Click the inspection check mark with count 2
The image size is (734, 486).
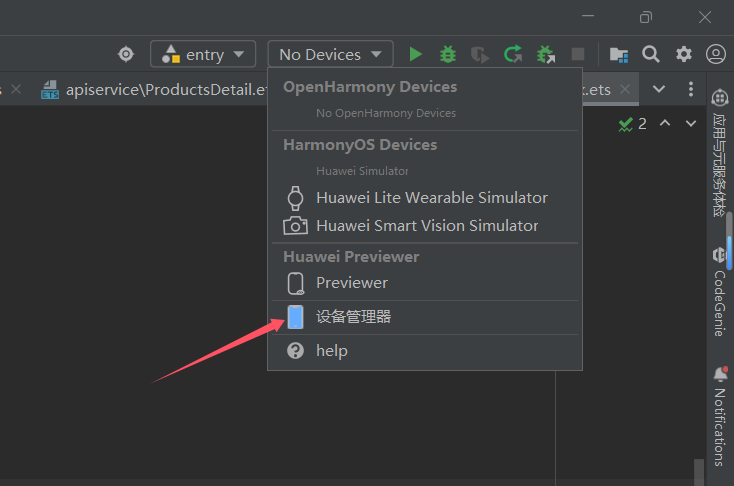[632, 124]
